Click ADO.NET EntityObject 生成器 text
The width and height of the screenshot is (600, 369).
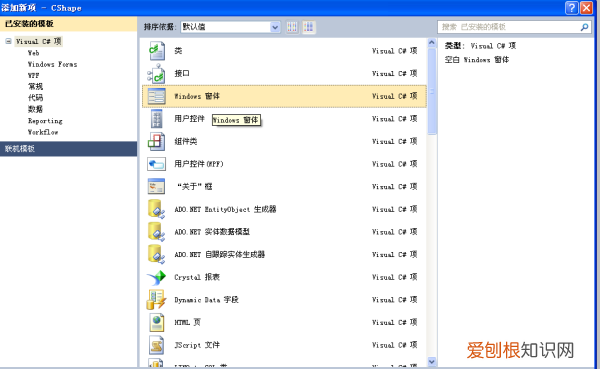point(225,209)
